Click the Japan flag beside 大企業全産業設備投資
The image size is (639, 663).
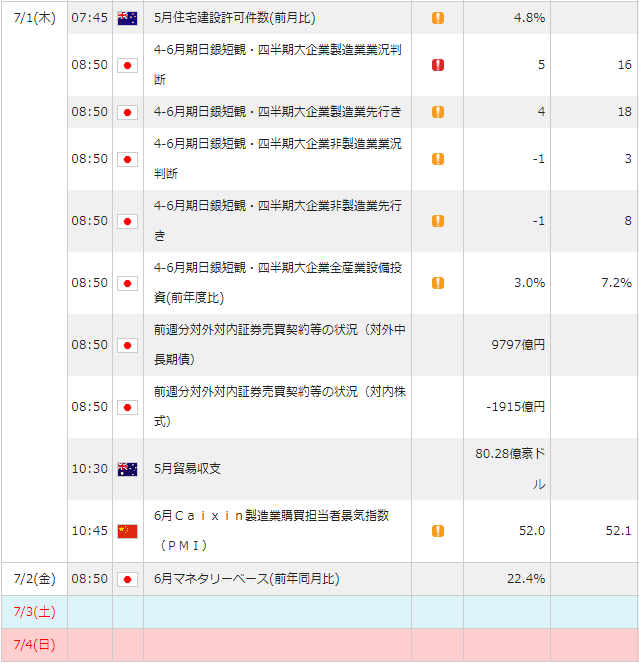point(127,283)
